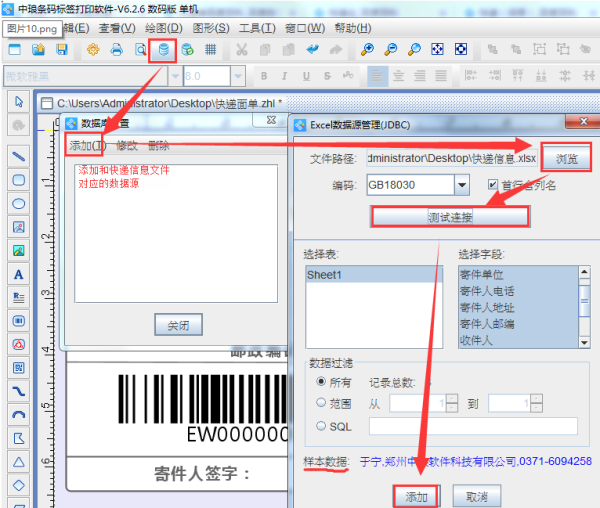Select the triangle shape tool
The height and width of the screenshot is (508, 600).
(x=18, y=462)
